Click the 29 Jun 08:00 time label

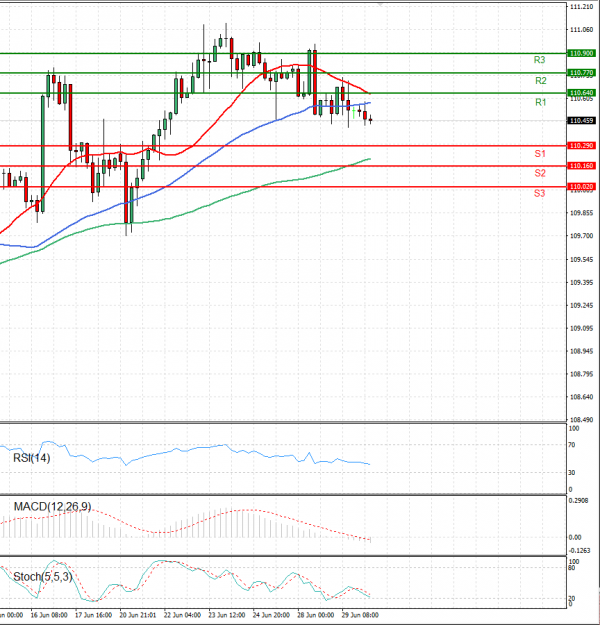tap(360, 615)
